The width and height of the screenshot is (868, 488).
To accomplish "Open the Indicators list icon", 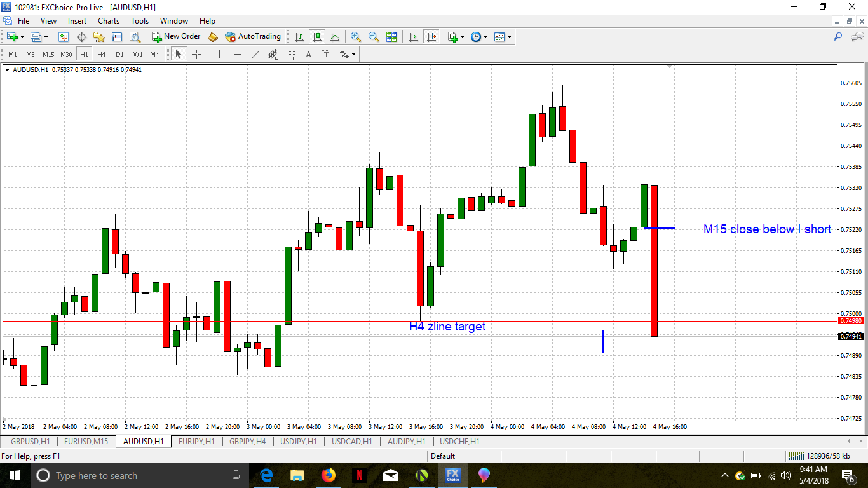I will pos(452,37).
